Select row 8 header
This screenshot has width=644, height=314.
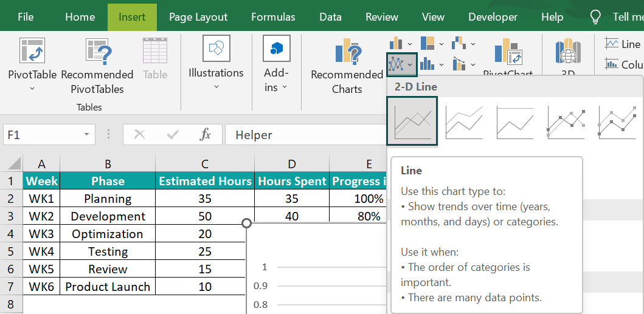11,304
